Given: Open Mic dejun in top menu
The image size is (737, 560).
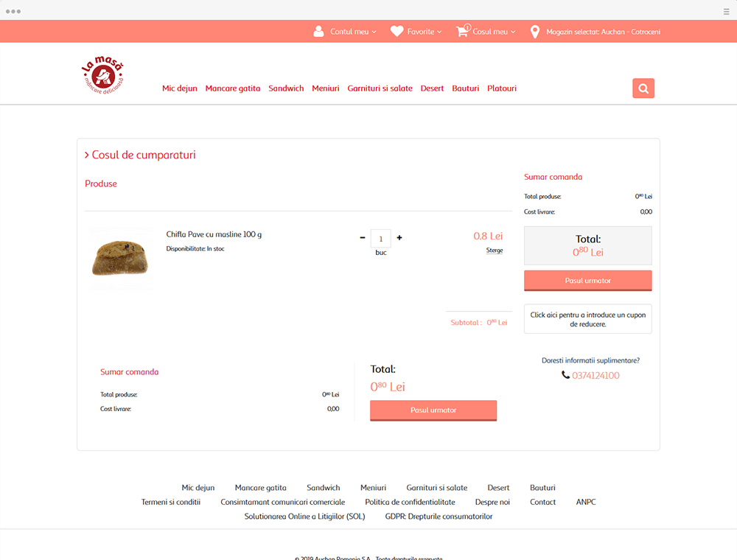Looking at the screenshot, I should coord(180,88).
